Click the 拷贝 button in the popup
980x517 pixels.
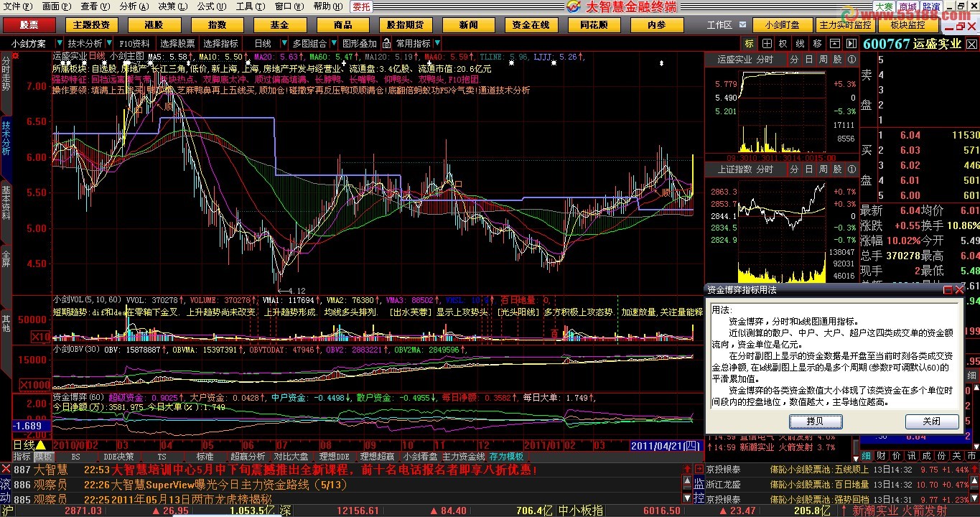pos(815,421)
